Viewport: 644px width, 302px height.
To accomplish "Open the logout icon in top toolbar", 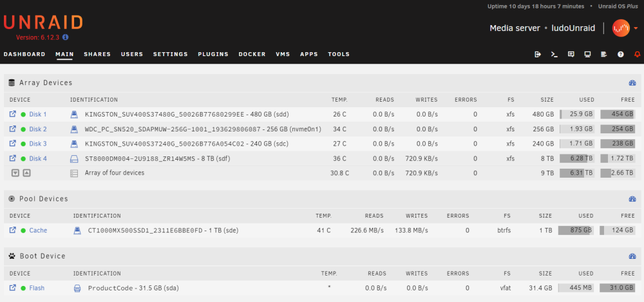I will click(x=538, y=54).
